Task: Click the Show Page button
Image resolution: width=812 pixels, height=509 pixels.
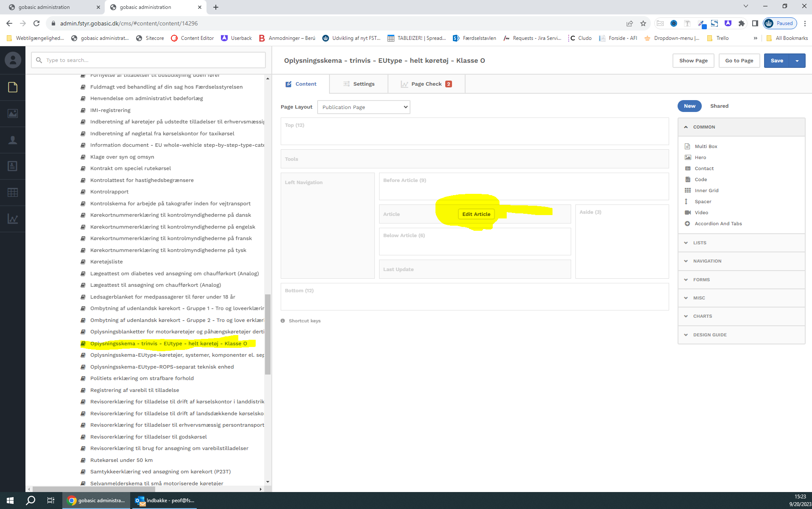Action: 693,61
